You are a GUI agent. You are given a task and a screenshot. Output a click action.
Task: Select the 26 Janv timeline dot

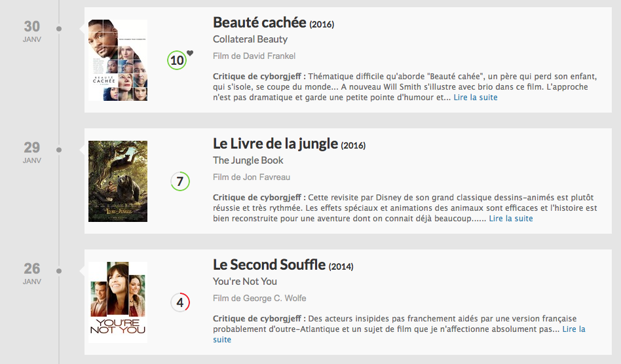(x=59, y=270)
